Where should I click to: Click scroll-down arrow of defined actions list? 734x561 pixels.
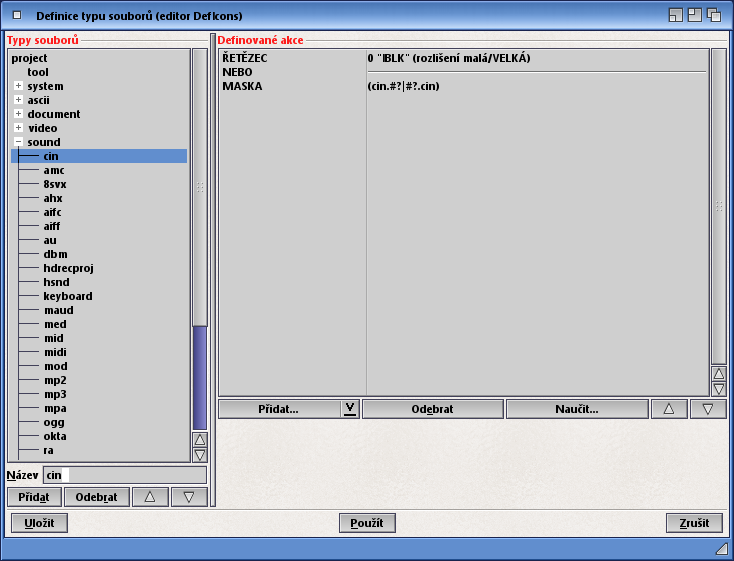pyautogui.click(x=718, y=389)
